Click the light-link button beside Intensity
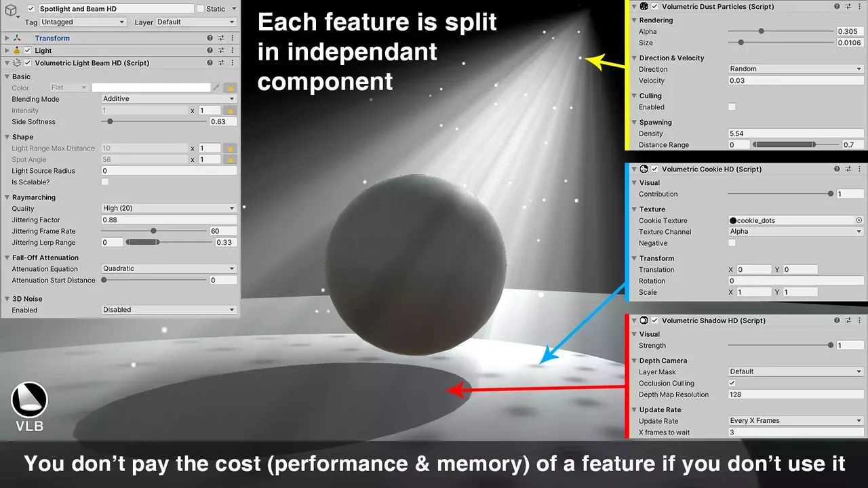Image resolution: width=868 pixels, height=488 pixels. pyautogui.click(x=231, y=110)
